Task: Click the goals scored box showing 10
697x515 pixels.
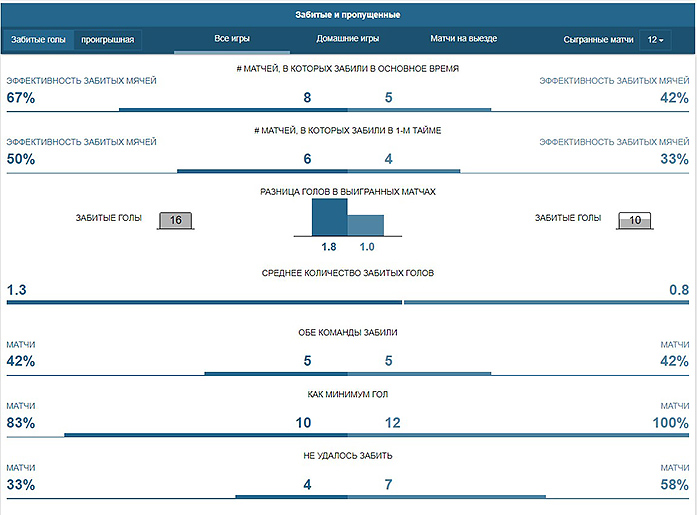Action: click(x=634, y=221)
